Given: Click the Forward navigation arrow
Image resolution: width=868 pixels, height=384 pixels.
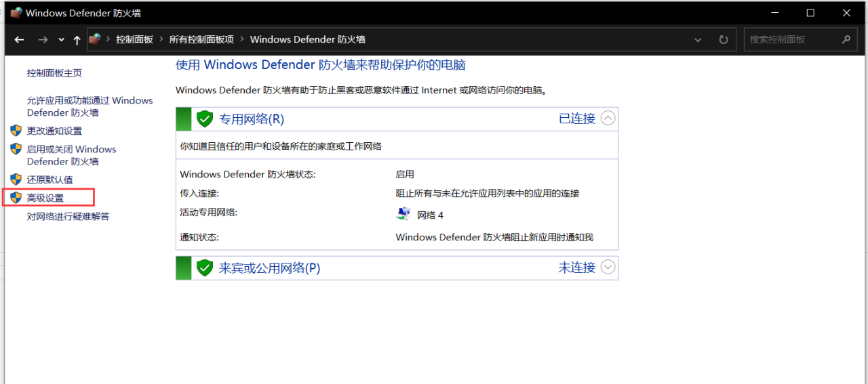Looking at the screenshot, I should 43,40.
